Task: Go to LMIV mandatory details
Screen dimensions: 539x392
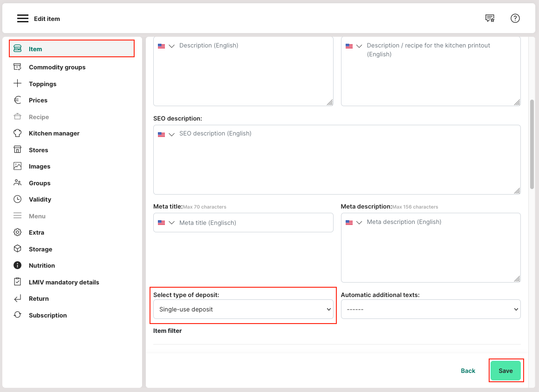Action: [x=64, y=282]
